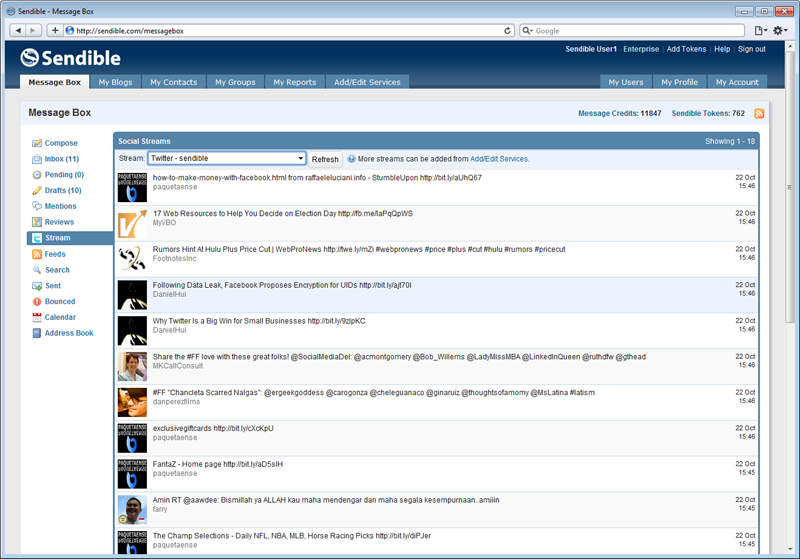Click the Bounced red alert icon
Viewport: 800px width, 559px height.
point(37,302)
